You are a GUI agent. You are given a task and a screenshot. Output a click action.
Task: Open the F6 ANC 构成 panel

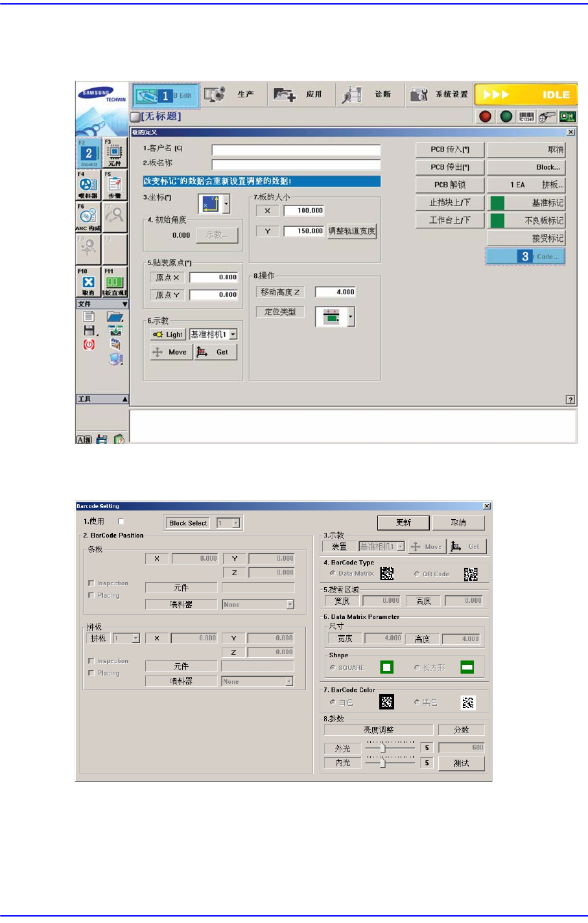tap(89, 217)
